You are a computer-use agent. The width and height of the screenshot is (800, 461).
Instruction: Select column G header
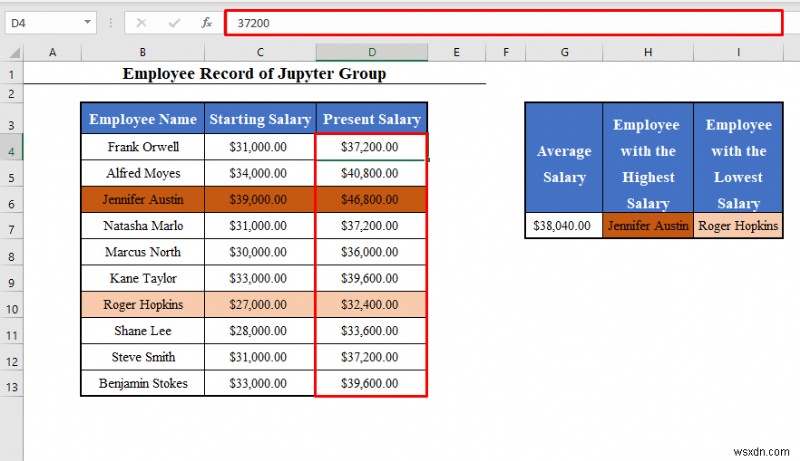[x=564, y=52]
